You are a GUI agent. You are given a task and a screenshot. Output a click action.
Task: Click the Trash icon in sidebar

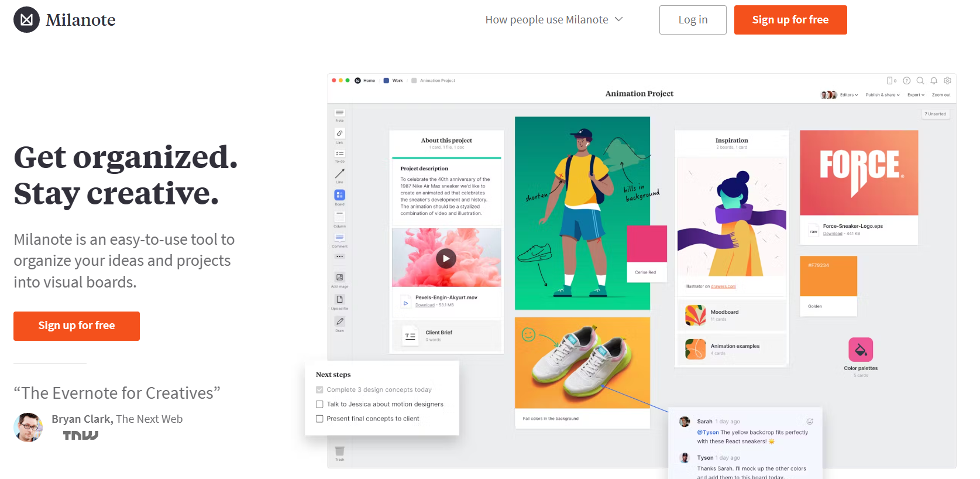(x=339, y=451)
